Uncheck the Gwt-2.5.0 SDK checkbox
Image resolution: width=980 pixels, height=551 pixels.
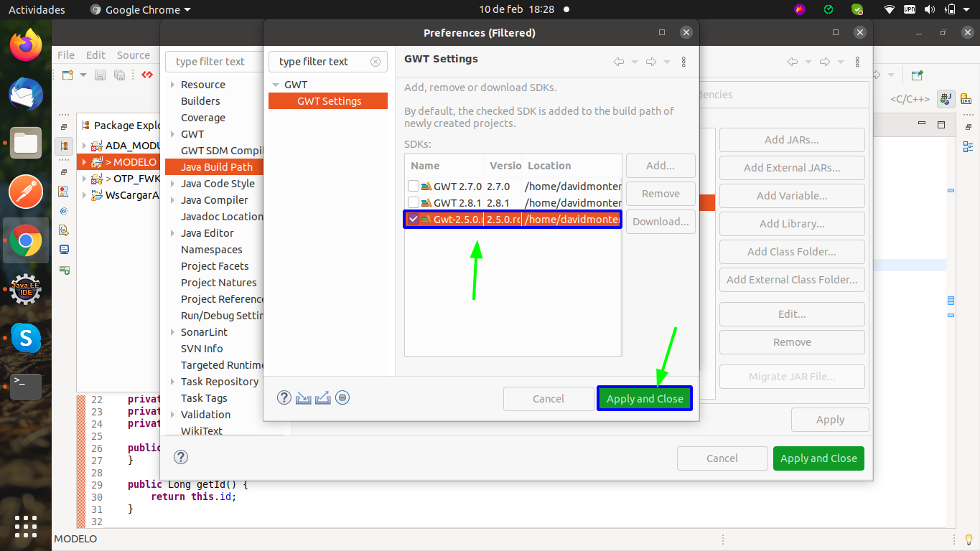414,220
